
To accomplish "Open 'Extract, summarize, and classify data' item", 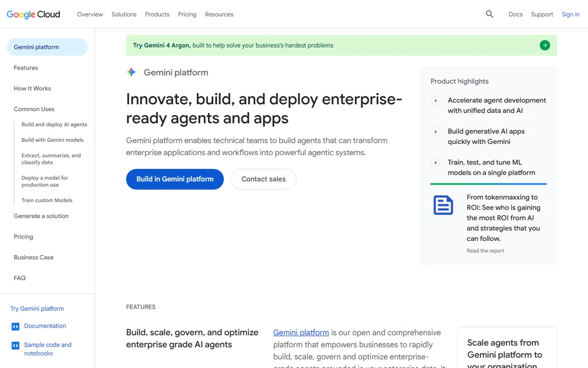I will (51, 159).
